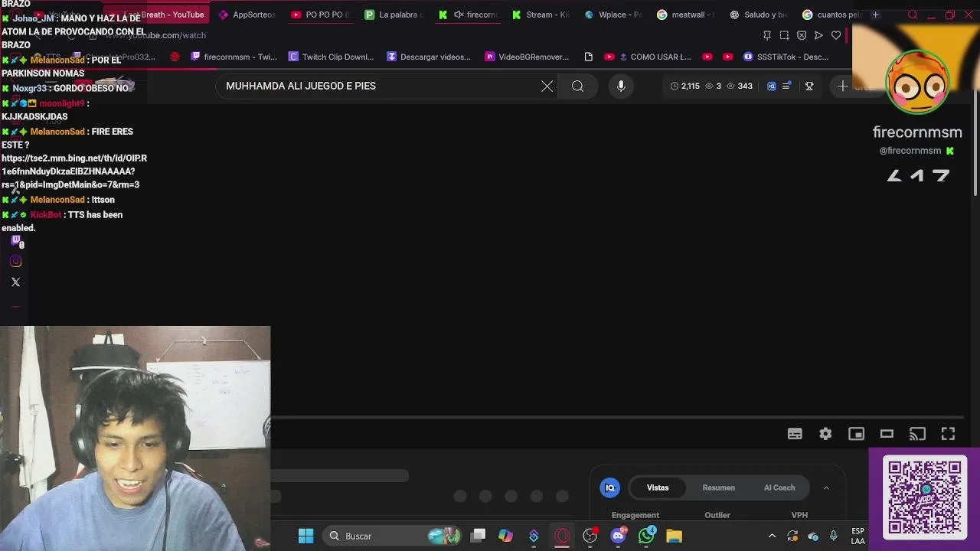Image resolution: width=980 pixels, height=551 pixels.
Task: Open File Explorer from the taskbar
Action: click(x=674, y=536)
